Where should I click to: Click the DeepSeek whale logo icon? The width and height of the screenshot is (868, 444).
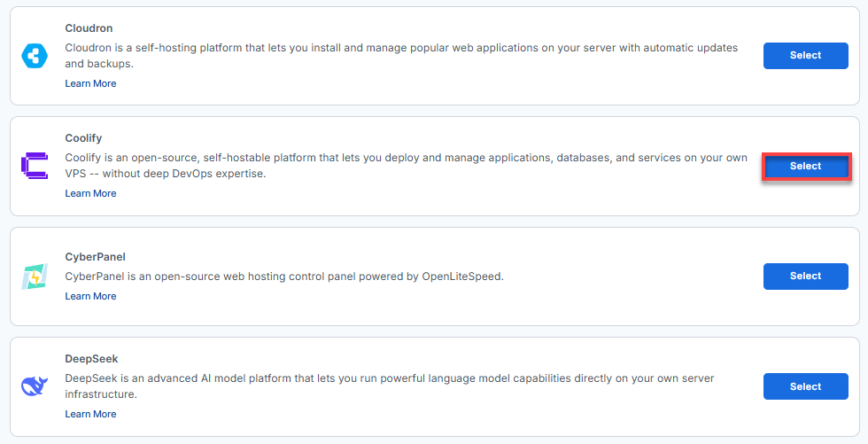point(35,386)
